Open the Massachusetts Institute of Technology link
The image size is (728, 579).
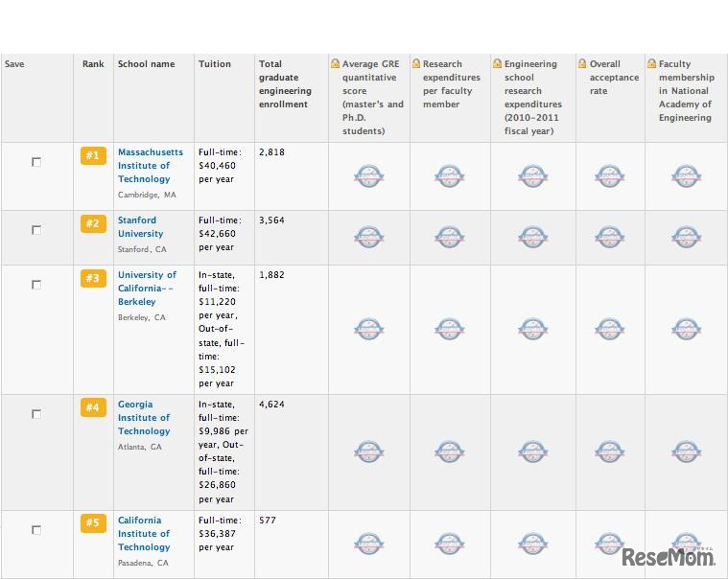click(x=150, y=166)
